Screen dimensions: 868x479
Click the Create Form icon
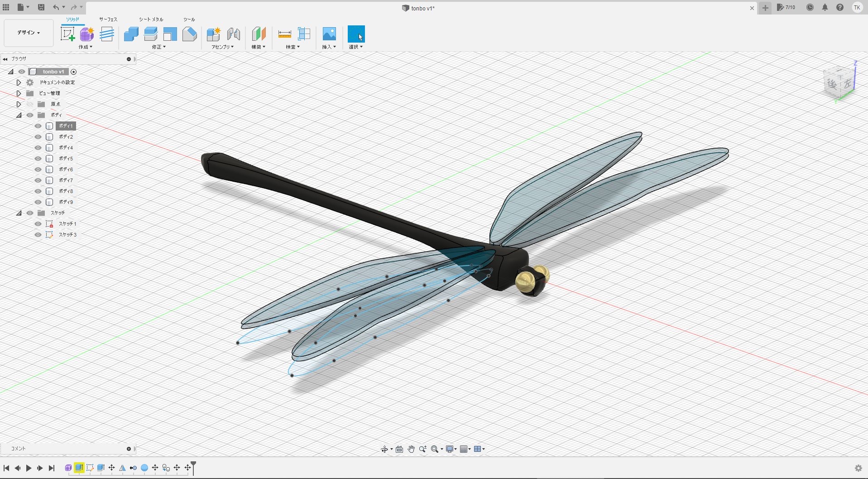[x=87, y=34]
